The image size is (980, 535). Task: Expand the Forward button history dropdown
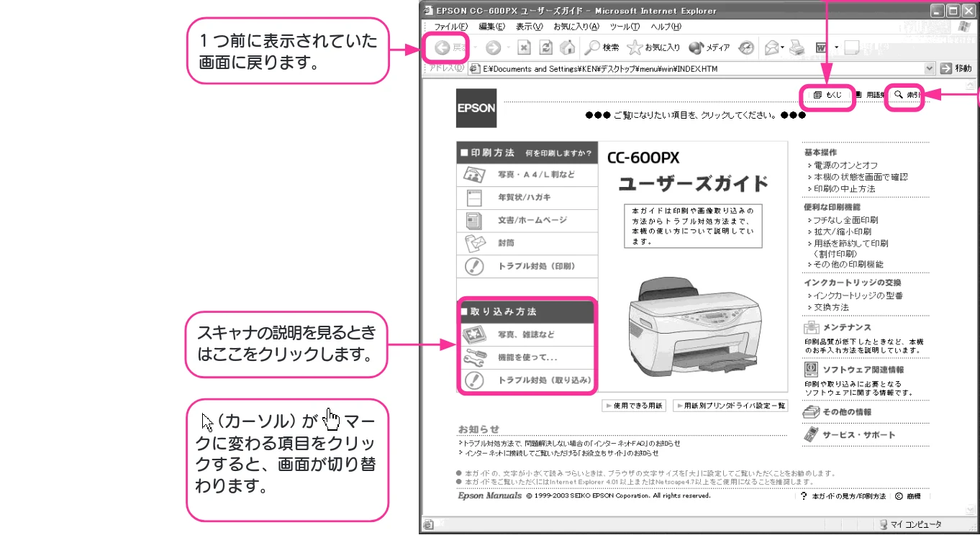coord(508,48)
